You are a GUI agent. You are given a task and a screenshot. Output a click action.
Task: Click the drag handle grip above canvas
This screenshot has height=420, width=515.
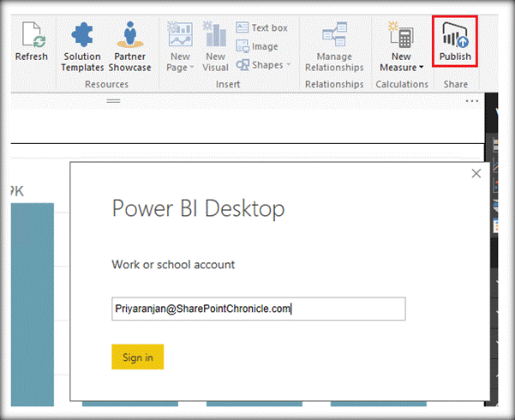pos(113,101)
